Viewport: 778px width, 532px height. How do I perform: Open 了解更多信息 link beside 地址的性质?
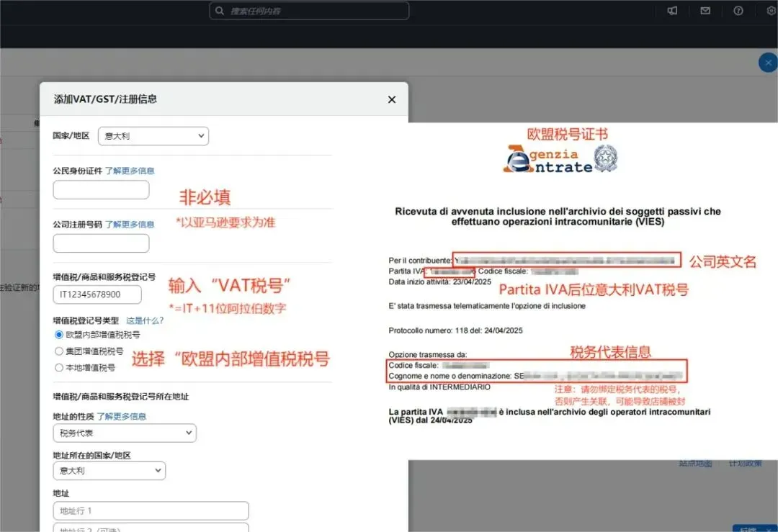[122, 416]
